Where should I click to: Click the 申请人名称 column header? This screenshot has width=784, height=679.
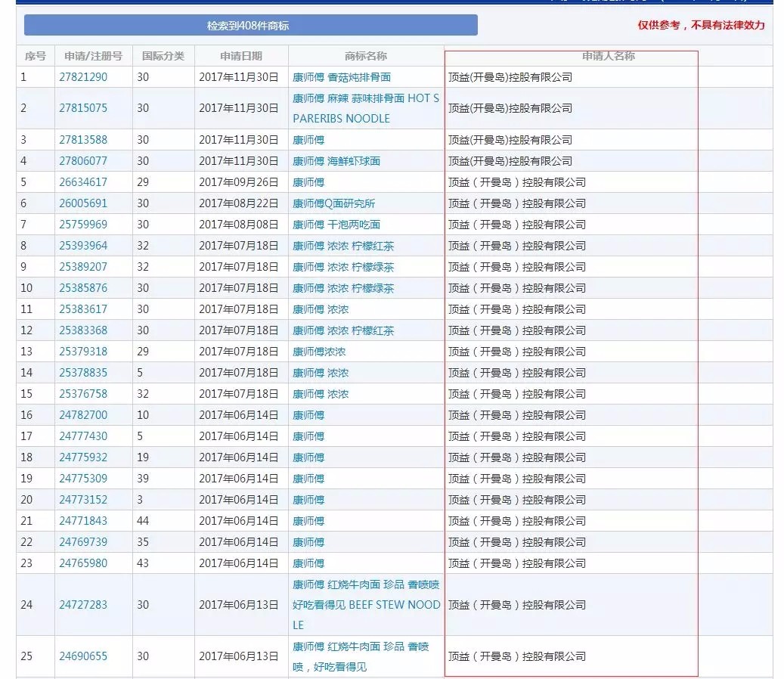point(608,56)
